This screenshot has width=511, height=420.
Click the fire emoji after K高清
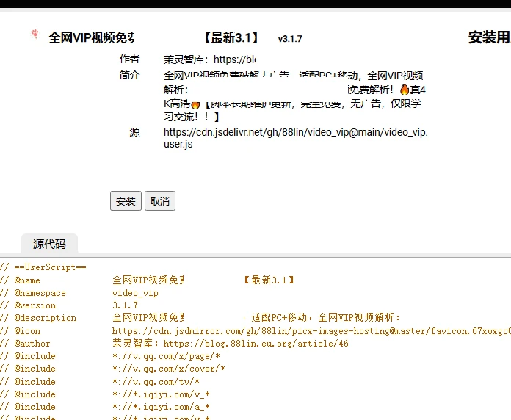[x=195, y=105]
